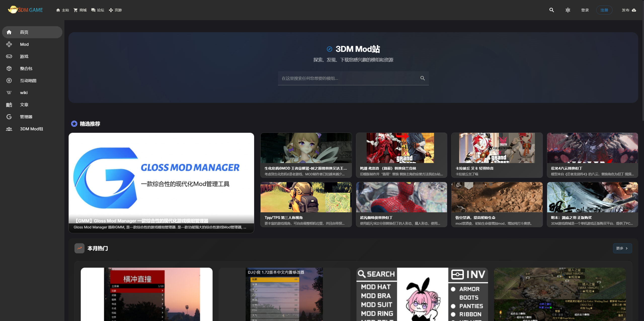Select the 整合包 package sidebar icon
This screenshot has height=321, width=644.
click(9, 68)
